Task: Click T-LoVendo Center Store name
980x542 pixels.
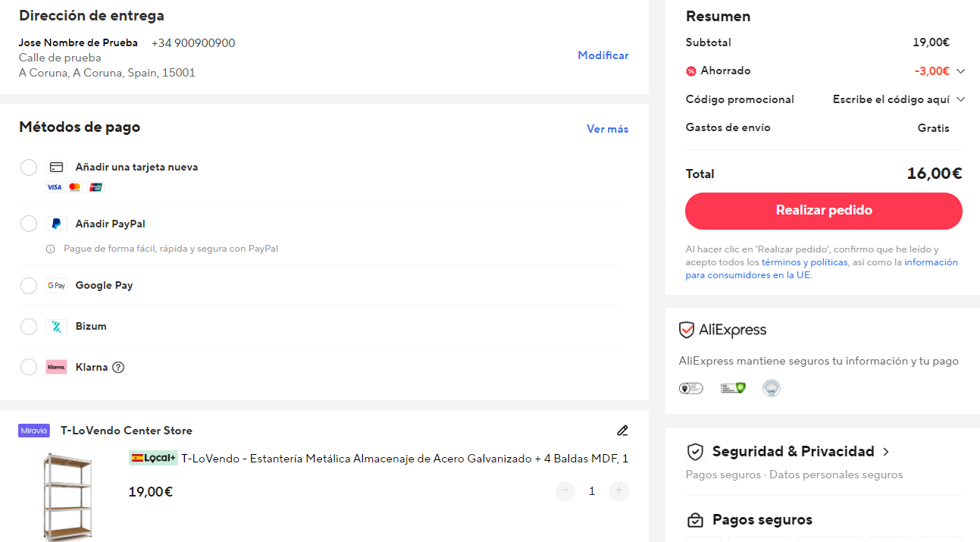Action: tap(127, 431)
